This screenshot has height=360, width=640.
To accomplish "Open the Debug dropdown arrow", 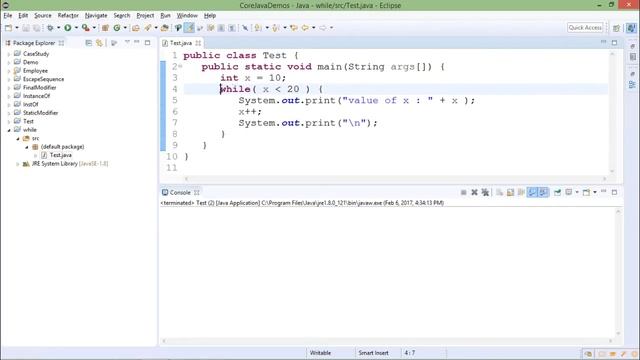I will 58,28.
